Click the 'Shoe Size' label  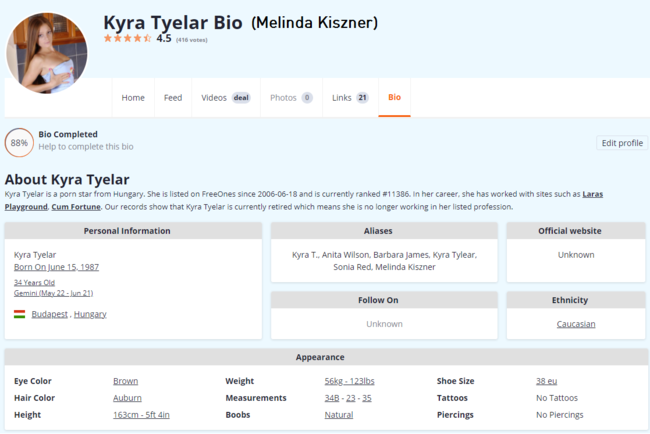[x=455, y=381]
